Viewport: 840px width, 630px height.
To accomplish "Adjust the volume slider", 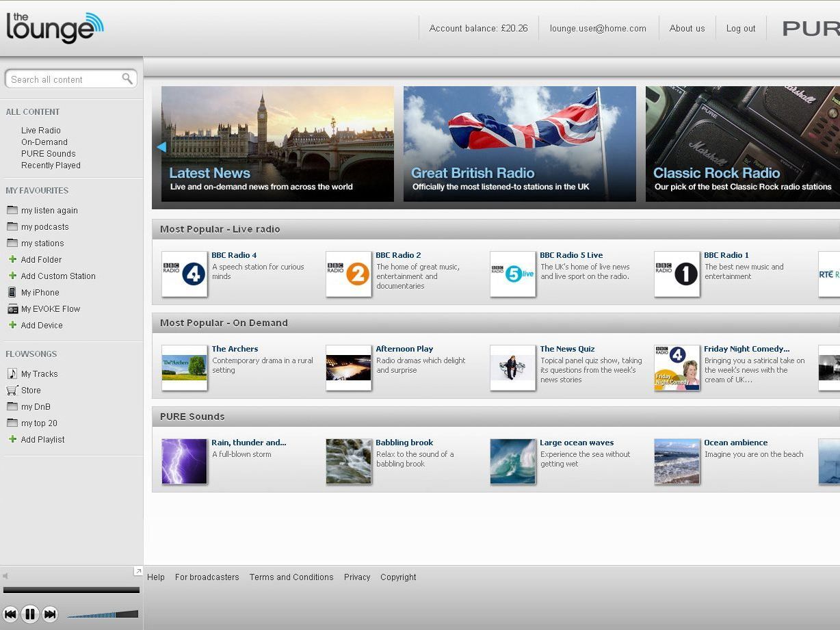I will (x=103, y=614).
